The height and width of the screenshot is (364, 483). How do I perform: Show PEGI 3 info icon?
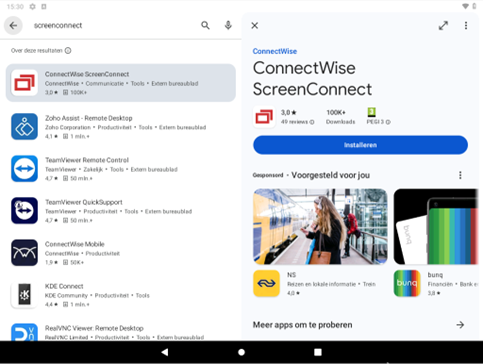point(388,122)
